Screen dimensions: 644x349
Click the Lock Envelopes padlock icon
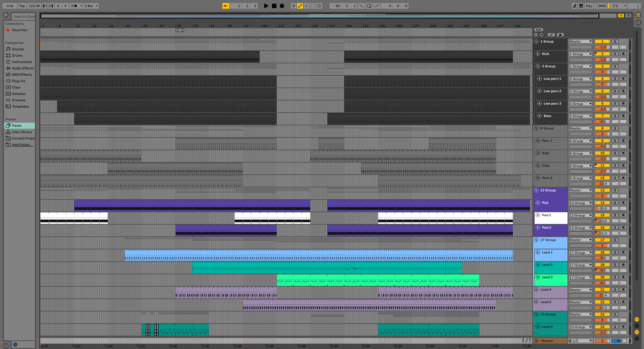(560, 35)
